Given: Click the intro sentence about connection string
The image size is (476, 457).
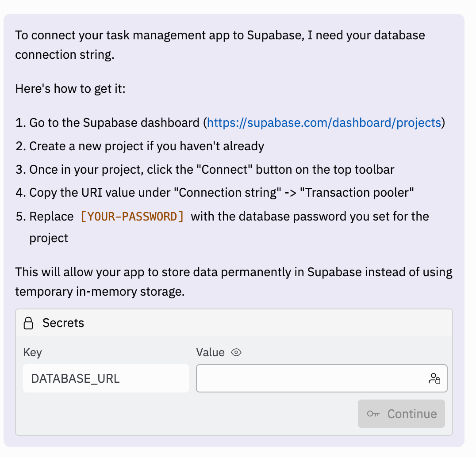Looking at the screenshot, I should pos(220,45).
